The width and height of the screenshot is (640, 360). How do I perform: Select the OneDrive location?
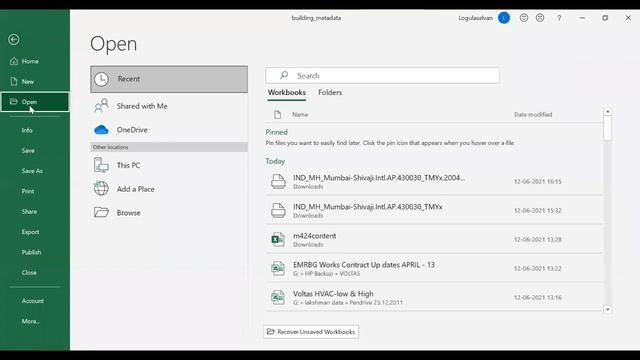tap(169, 130)
